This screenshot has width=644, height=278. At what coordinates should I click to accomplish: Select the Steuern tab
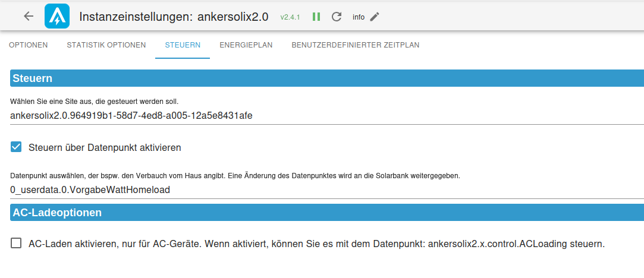(183, 45)
